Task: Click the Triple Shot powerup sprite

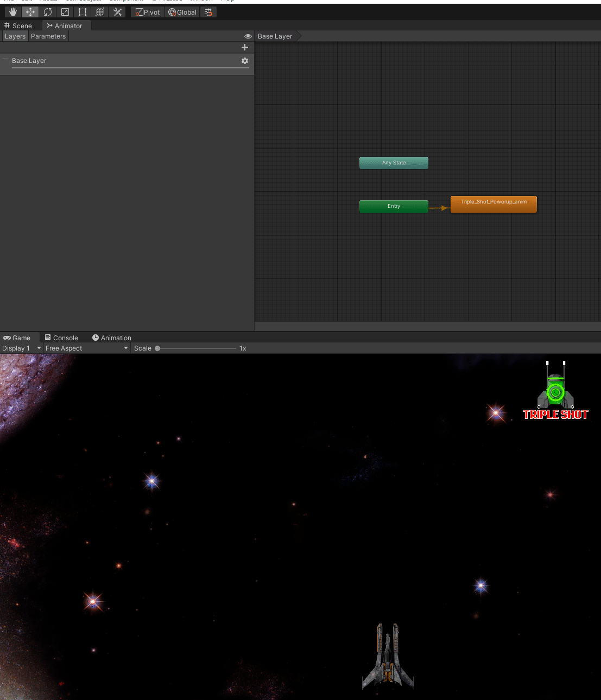Action: coord(555,390)
